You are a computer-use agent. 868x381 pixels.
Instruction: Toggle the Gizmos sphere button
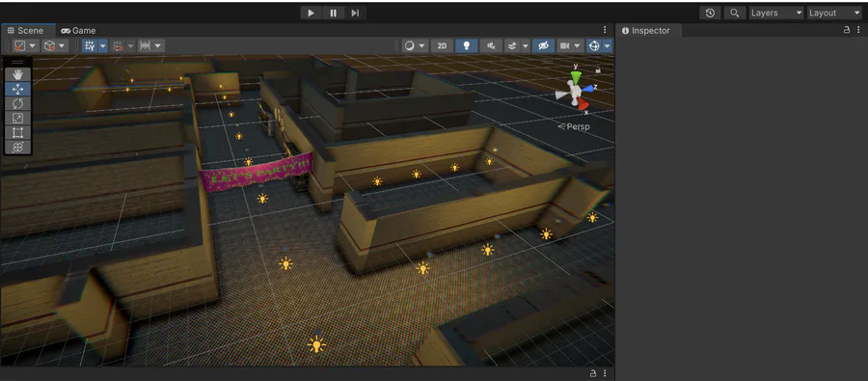pos(594,46)
